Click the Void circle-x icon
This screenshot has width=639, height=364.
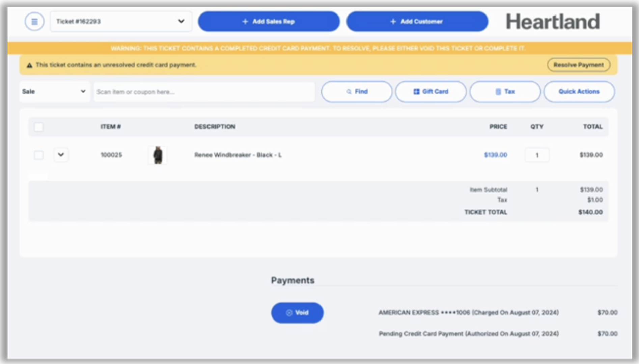click(x=289, y=313)
